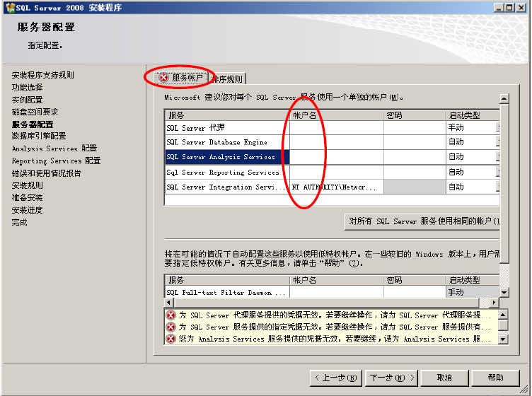
Task: Open startup type dropdown for Integration Services
Action: point(498,187)
